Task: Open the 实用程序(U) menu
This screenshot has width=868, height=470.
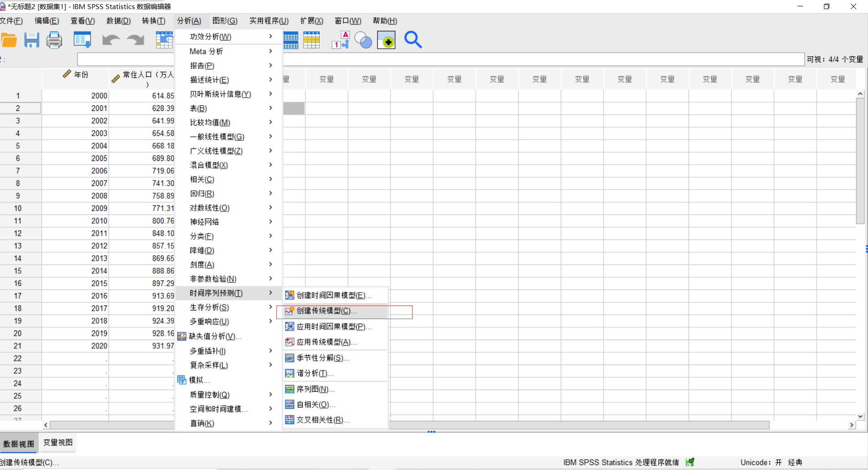Action: click(269, 21)
